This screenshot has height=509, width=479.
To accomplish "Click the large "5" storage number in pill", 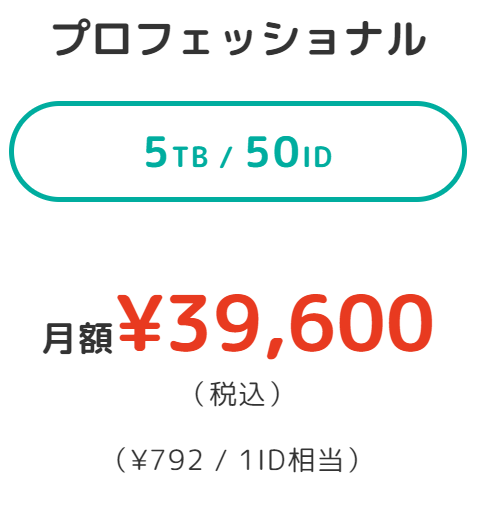I will (156, 152).
